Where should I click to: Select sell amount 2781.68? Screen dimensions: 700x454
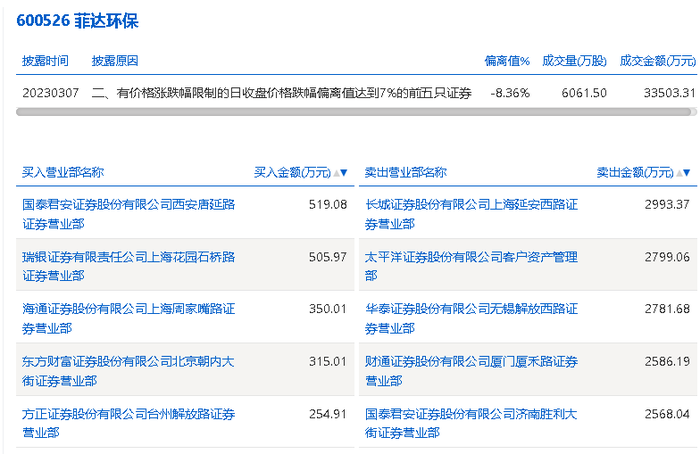pos(667,309)
